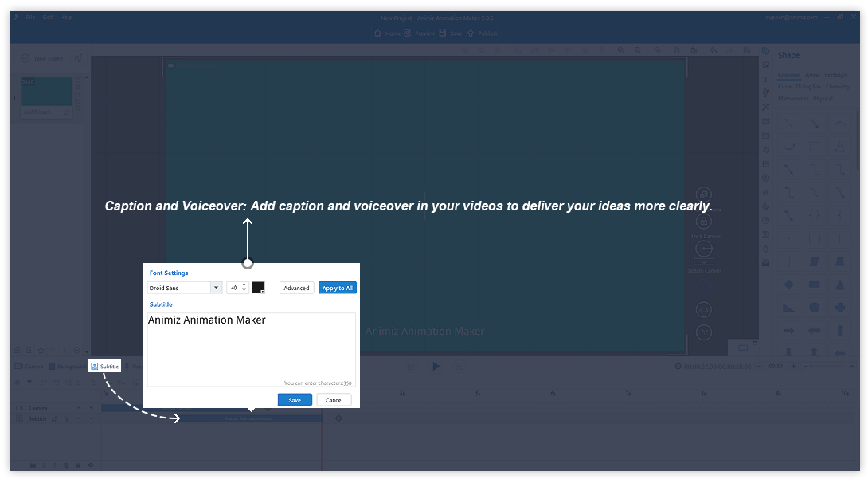
Task: Click the Subtitle icon in the timeline toolbar
Action: (95, 366)
